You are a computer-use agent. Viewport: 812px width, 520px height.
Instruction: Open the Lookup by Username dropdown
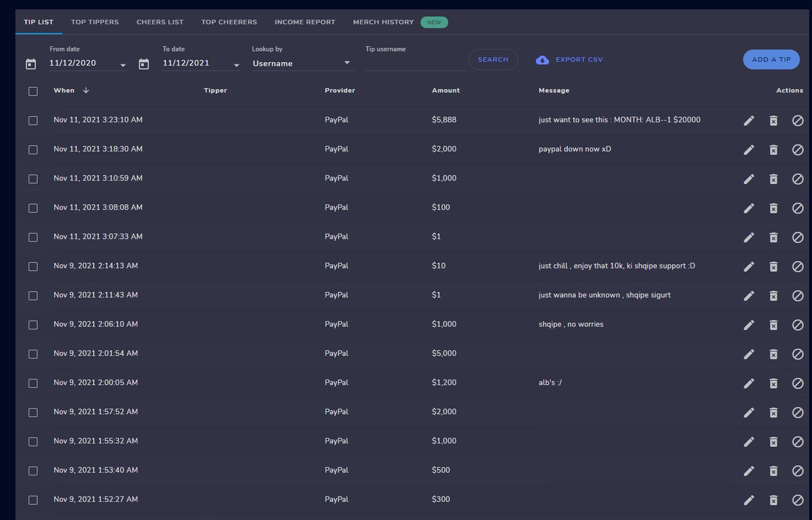302,63
